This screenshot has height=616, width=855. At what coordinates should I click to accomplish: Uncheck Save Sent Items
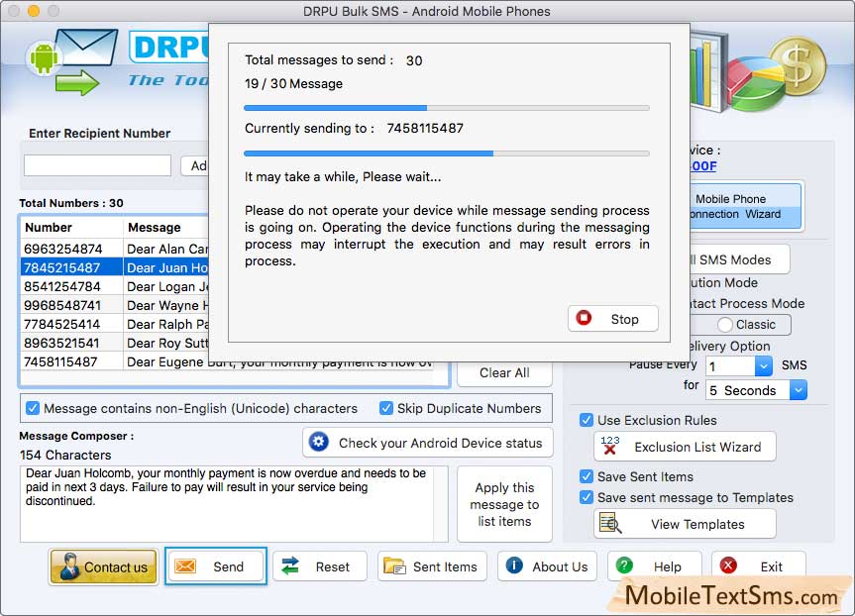coord(587,476)
